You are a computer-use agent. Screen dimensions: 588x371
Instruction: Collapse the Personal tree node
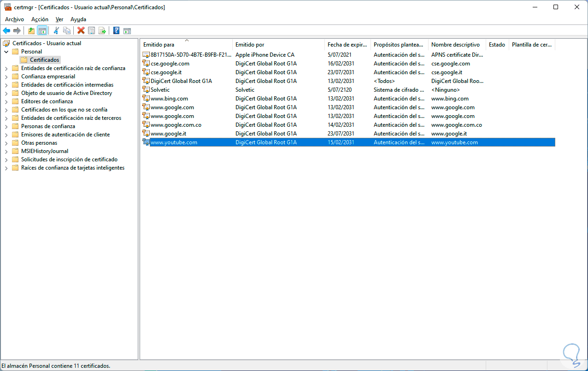pyautogui.click(x=6, y=52)
